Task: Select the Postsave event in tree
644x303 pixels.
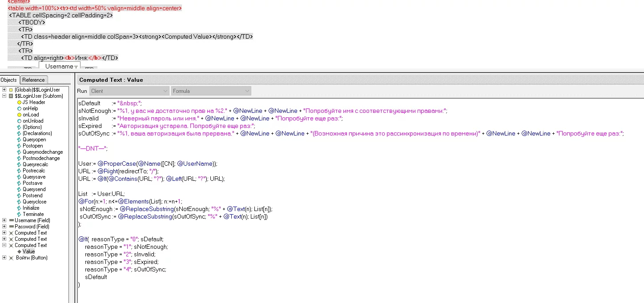Action: coord(32,183)
